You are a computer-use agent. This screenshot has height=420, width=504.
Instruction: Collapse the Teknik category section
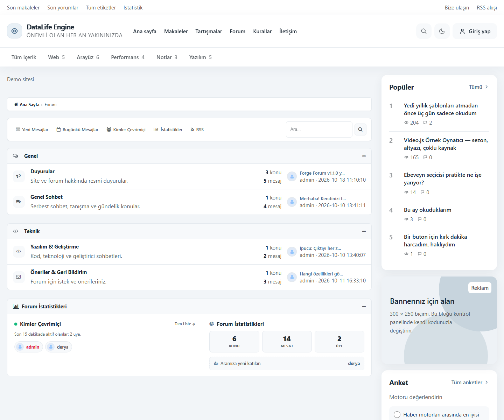[364, 231]
